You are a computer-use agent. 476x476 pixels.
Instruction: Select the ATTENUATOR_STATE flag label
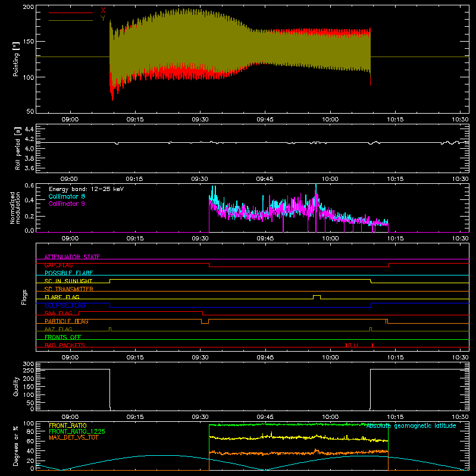coord(72,257)
